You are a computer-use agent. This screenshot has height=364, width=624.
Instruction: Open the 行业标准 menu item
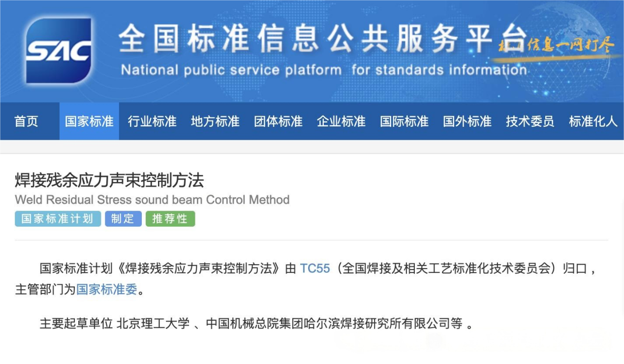(x=152, y=121)
